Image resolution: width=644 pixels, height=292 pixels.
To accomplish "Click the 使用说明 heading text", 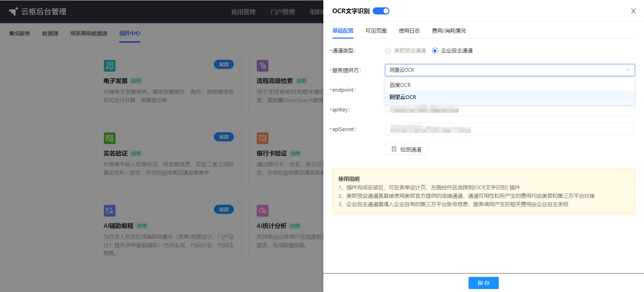I will [x=349, y=179].
